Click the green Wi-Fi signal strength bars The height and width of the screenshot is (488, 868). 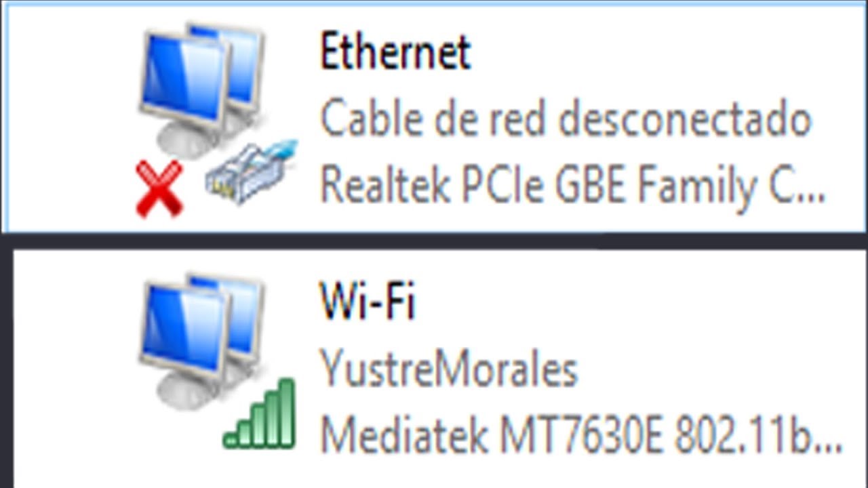coord(260,414)
